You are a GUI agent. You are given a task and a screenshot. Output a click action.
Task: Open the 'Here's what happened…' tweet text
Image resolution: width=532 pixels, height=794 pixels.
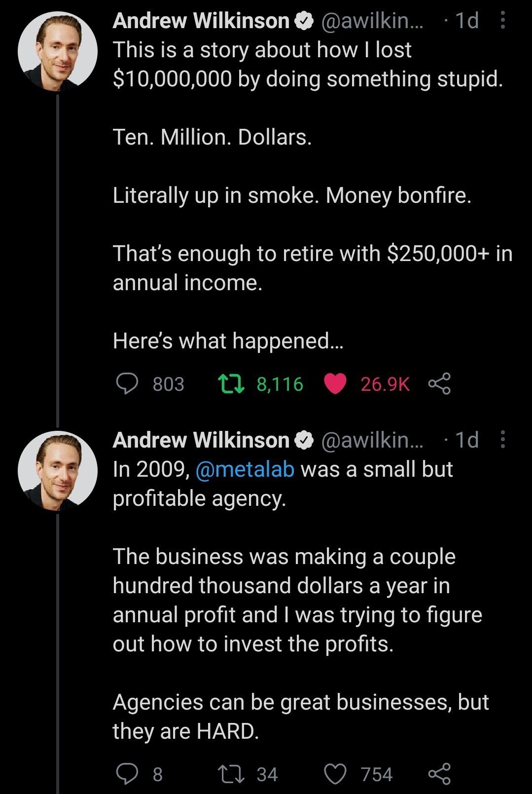pos(228,341)
